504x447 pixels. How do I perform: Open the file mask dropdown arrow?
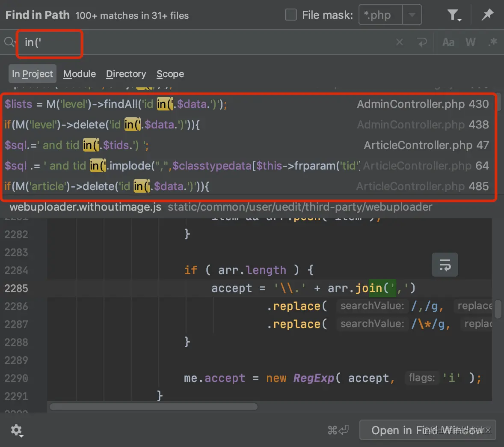click(412, 15)
